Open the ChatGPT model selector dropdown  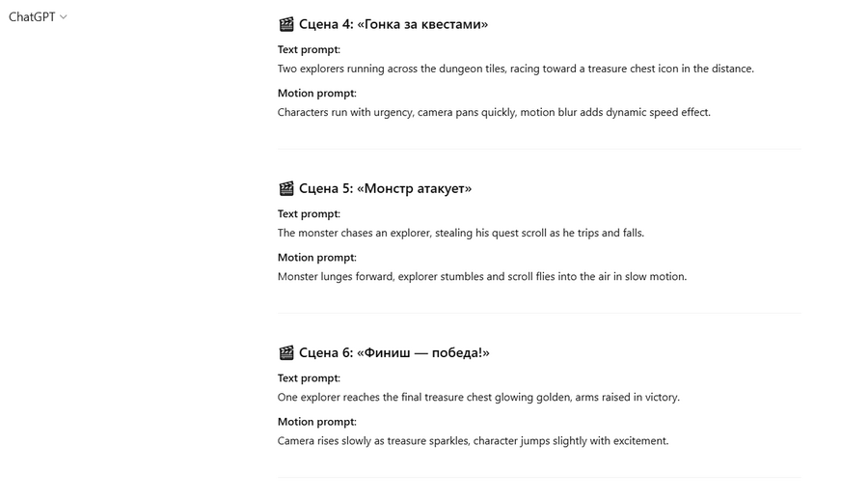tap(38, 17)
